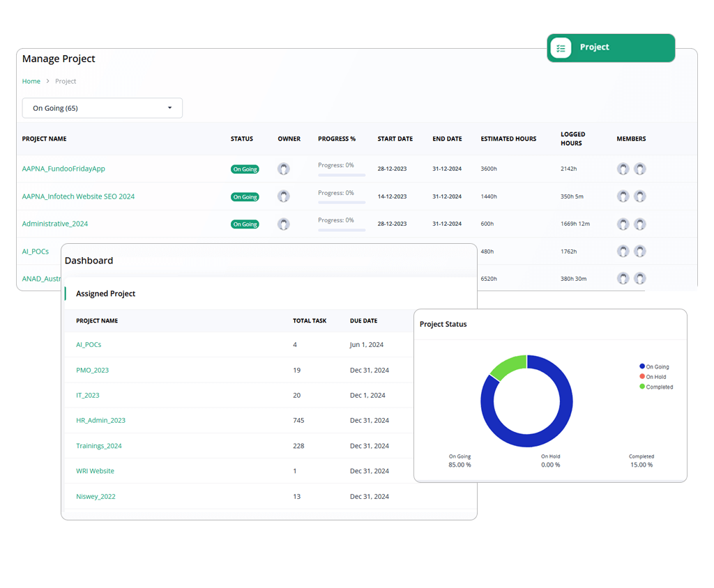
Task: Open the On Going (65) status dropdown
Action: pyautogui.click(x=102, y=108)
